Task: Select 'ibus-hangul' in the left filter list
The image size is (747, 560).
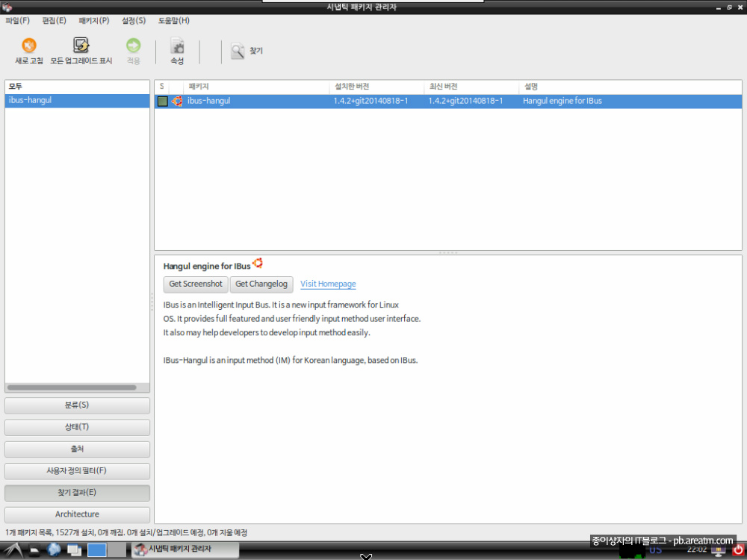Action: tap(77, 101)
